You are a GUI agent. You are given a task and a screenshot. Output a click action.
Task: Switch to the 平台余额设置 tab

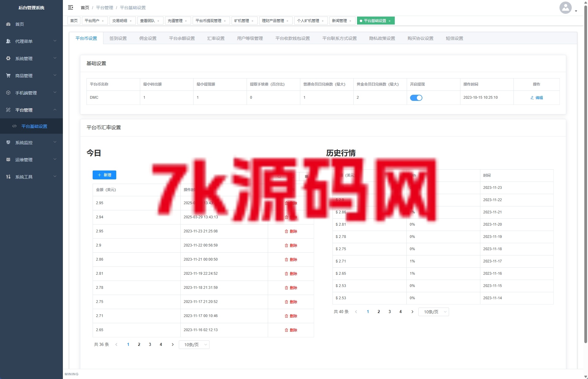[x=182, y=38]
